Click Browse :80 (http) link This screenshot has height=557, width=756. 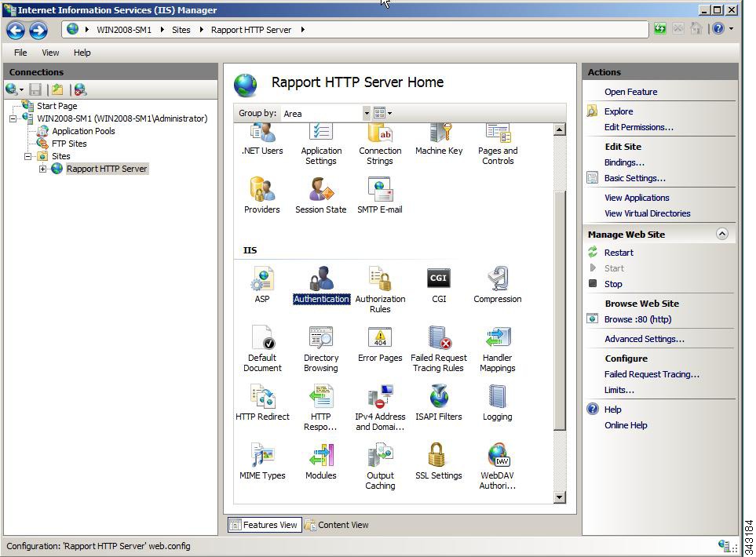[x=637, y=319]
